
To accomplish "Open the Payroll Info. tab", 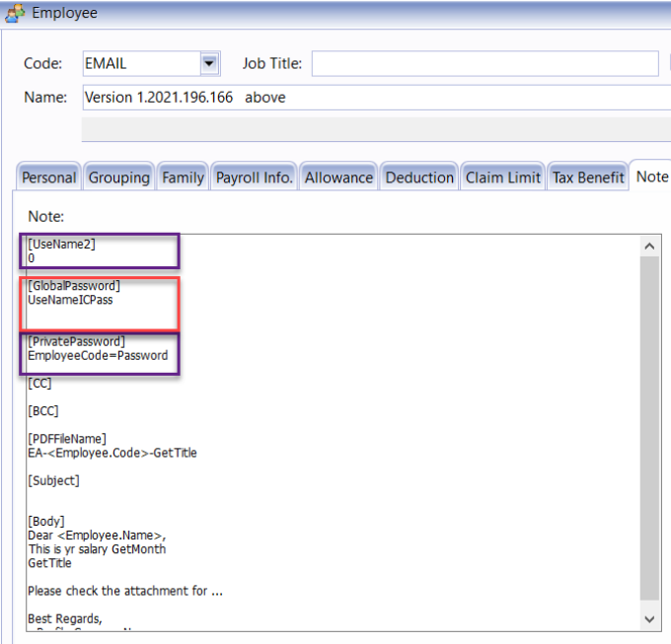I will pyautogui.click(x=255, y=178).
